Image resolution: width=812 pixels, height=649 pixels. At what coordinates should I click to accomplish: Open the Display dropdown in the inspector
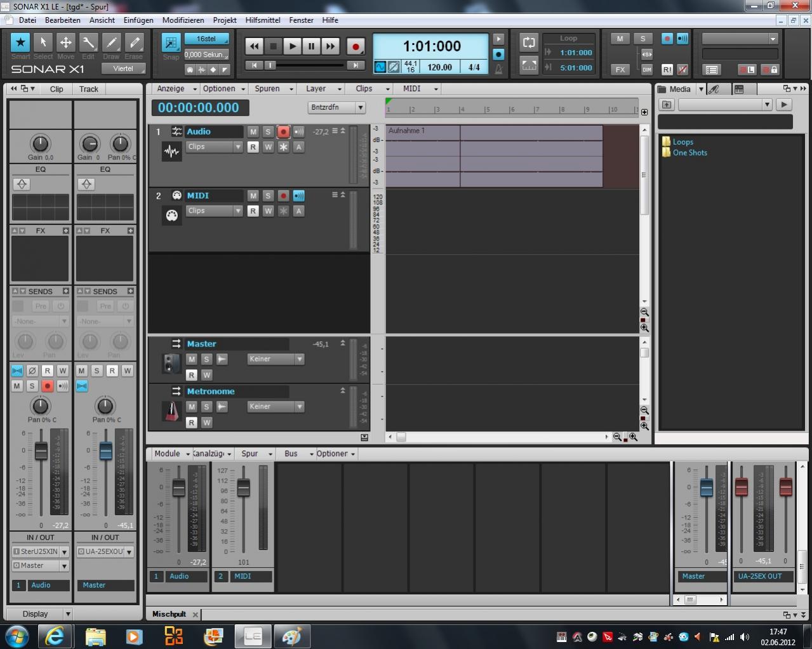pos(39,614)
